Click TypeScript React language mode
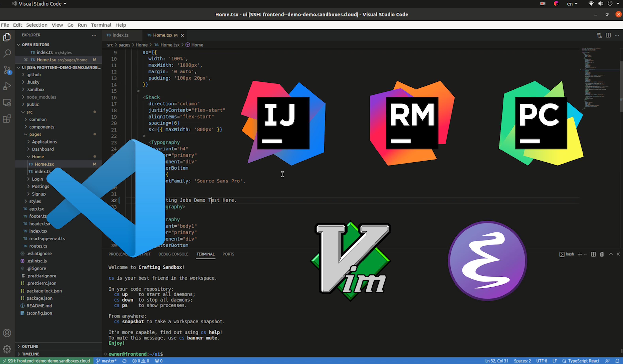The width and height of the screenshot is (623, 364). [584, 361]
